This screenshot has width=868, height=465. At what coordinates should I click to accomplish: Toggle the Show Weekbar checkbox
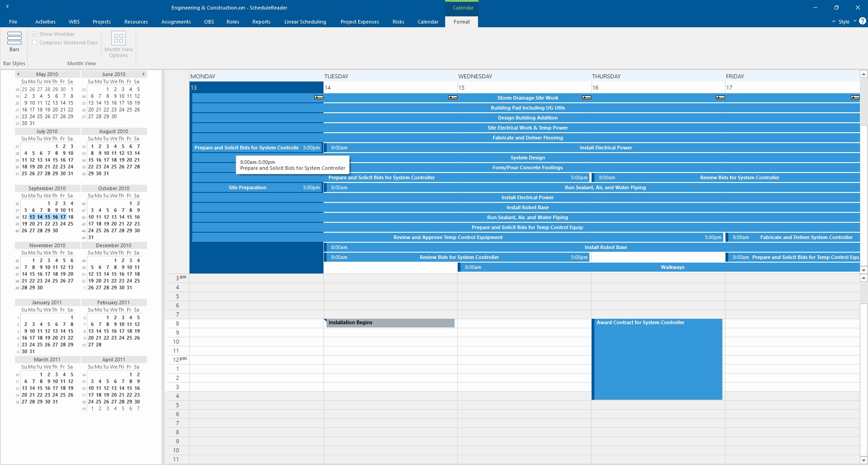click(35, 34)
